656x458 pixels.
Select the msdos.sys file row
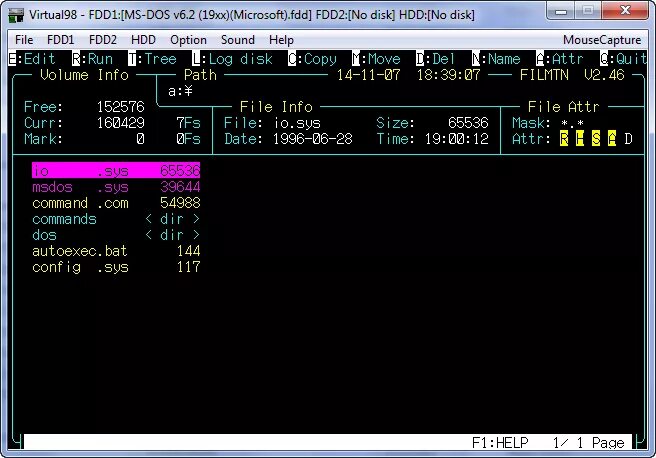(x=116, y=187)
